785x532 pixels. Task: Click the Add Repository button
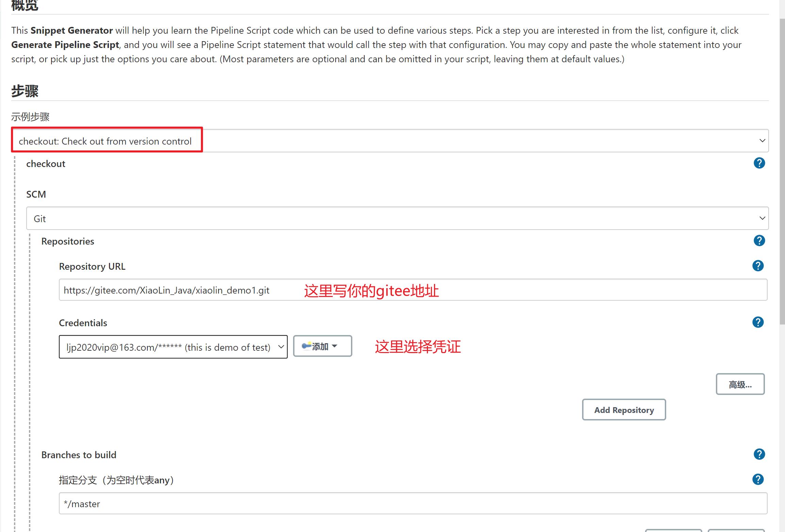click(624, 410)
